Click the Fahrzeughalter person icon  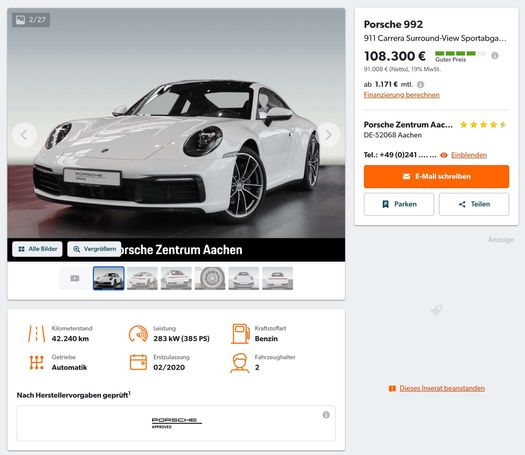click(240, 363)
